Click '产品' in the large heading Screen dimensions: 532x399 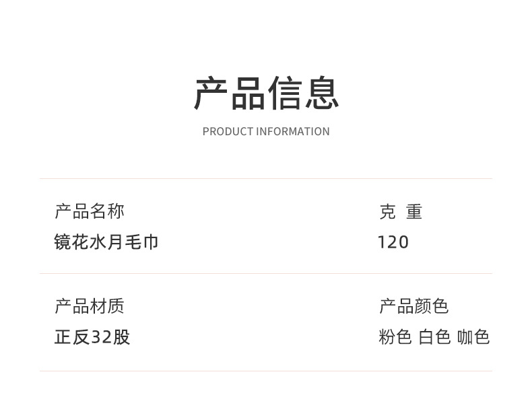coord(230,93)
